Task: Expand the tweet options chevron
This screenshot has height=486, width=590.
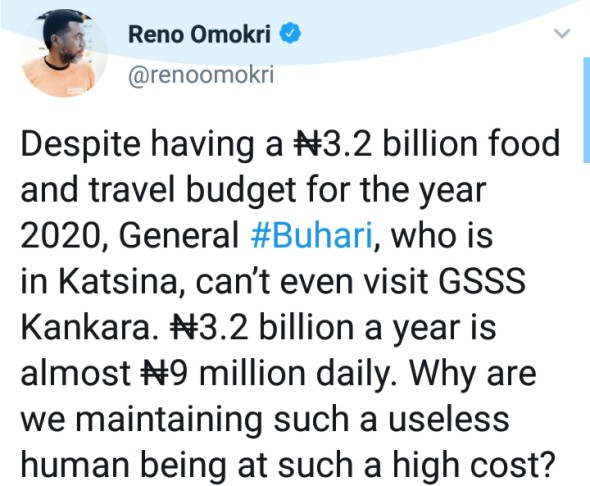Action: point(562,34)
